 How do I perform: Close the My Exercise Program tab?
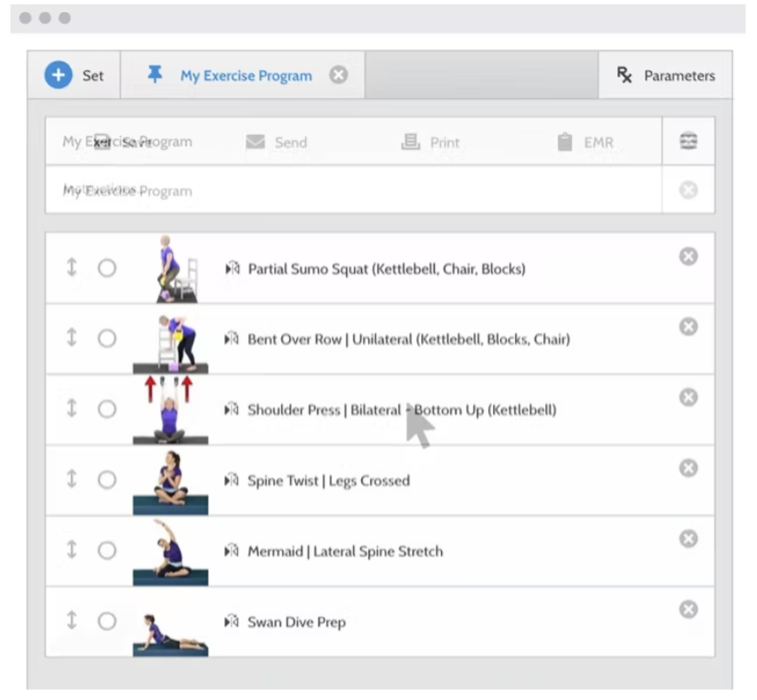(339, 75)
